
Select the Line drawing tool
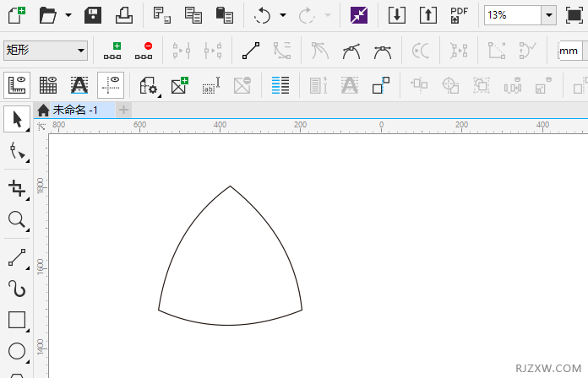[x=17, y=257]
